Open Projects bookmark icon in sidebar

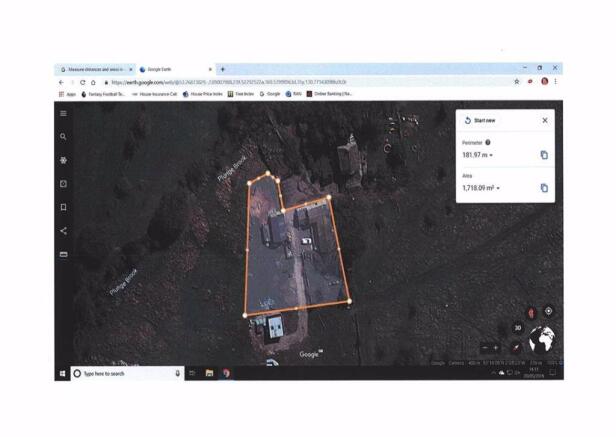63,207
